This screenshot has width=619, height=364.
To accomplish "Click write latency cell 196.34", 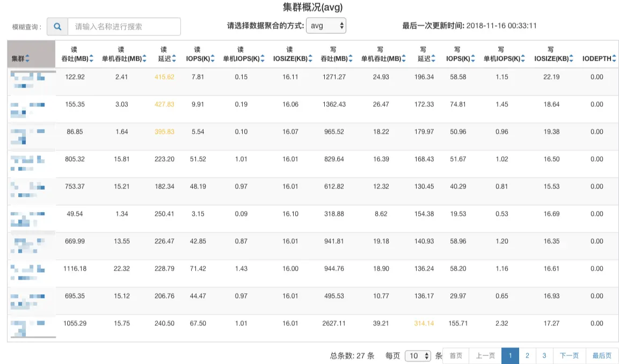I will (424, 77).
